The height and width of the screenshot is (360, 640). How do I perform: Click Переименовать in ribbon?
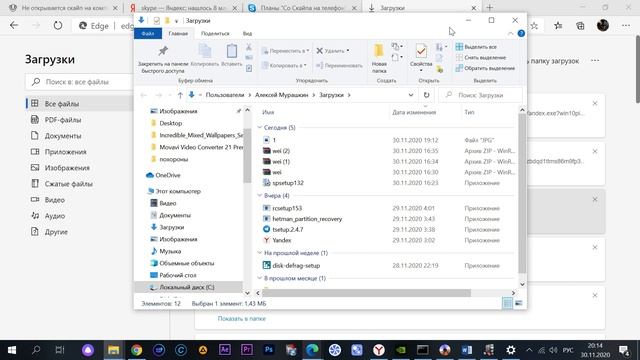coord(339,65)
